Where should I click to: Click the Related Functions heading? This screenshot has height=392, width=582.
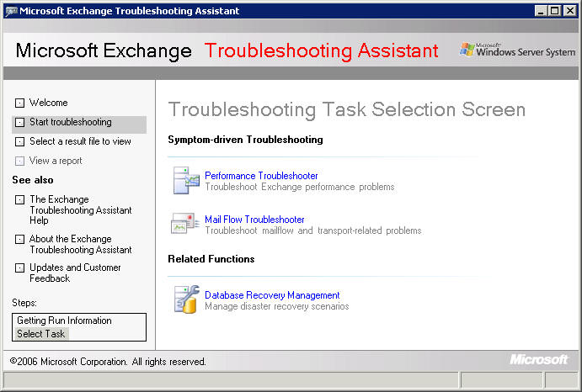[x=211, y=259]
